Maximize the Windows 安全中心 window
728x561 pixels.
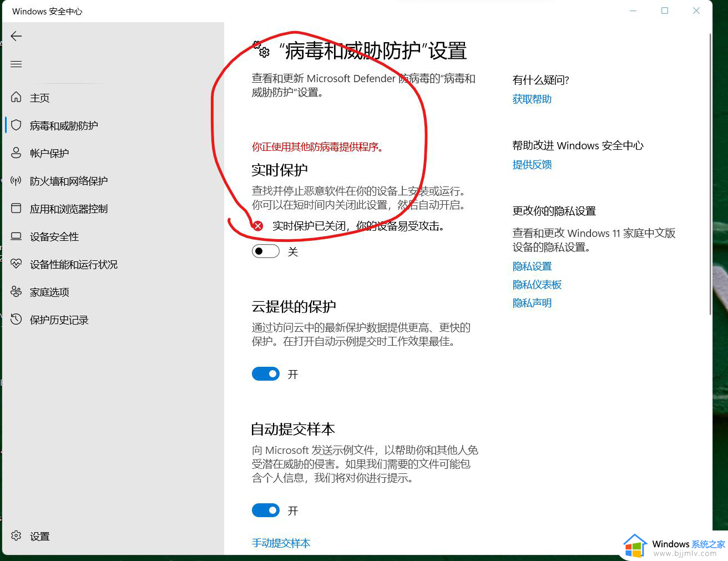pyautogui.click(x=665, y=11)
